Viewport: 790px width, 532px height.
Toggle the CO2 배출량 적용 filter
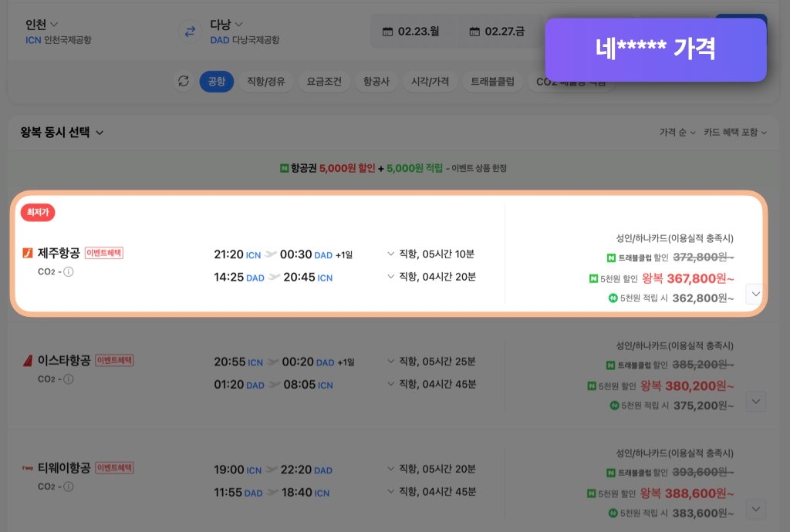point(571,81)
